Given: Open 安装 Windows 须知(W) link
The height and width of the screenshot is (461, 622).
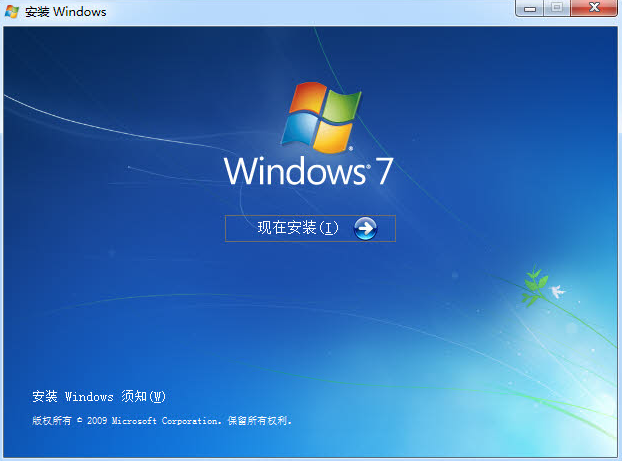Looking at the screenshot, I should [x=98, y=396].
